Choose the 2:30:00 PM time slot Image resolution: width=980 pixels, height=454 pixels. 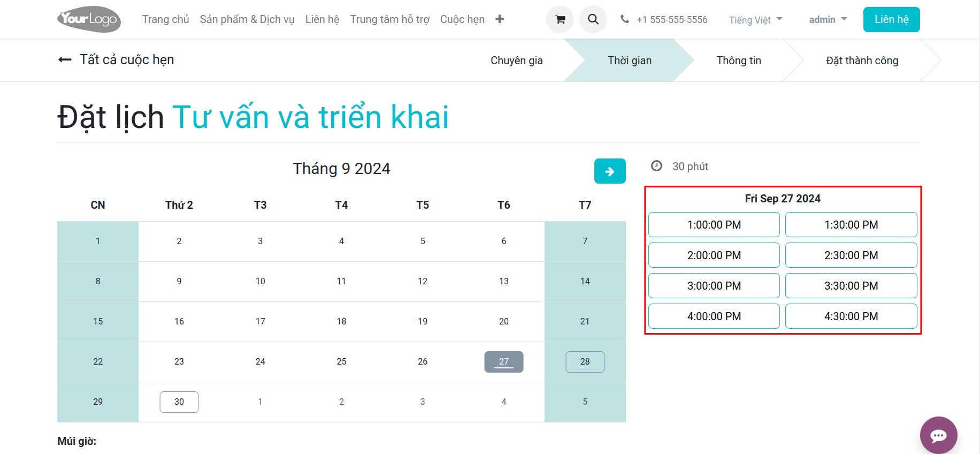[x=851, y=255]
